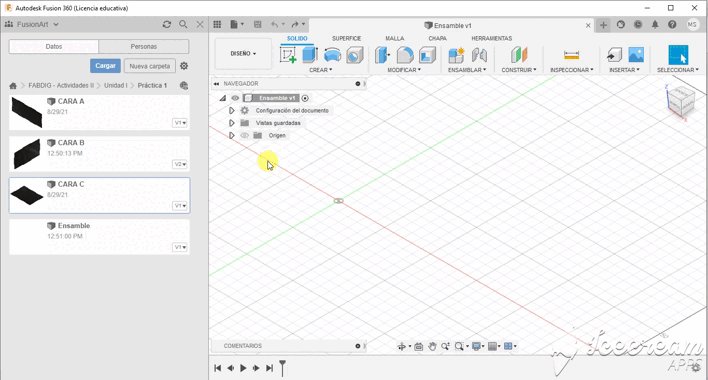The width and height of the screenshot is (708, 380).
Task: Undo the last action
Action: click(x=275, y=24)
